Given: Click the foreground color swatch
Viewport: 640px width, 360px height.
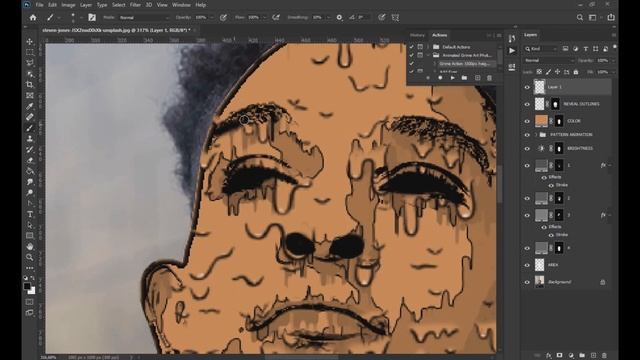Looking at the screenshot, I should coord(27,286).
